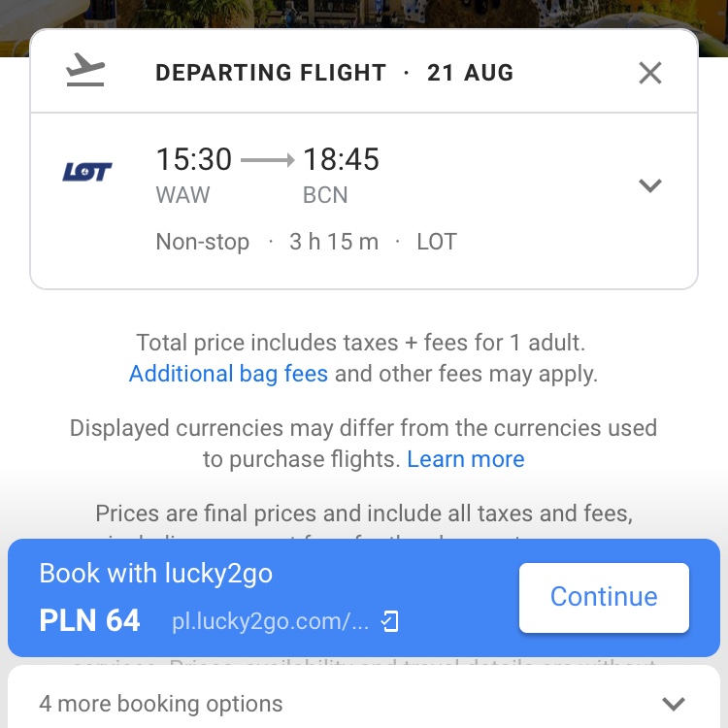Click the flight direction arrow icon

coord(268,160)
